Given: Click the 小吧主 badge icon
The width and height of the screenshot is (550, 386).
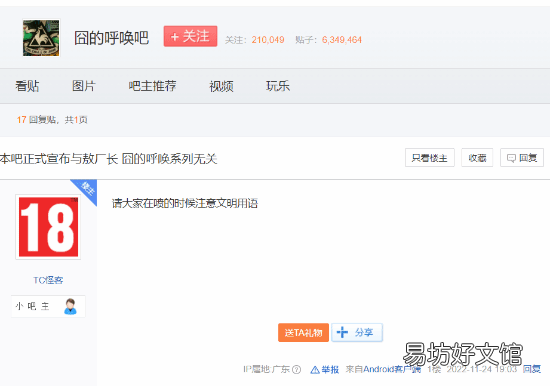Looking at the screenshot, I should [x=48, y=306].
